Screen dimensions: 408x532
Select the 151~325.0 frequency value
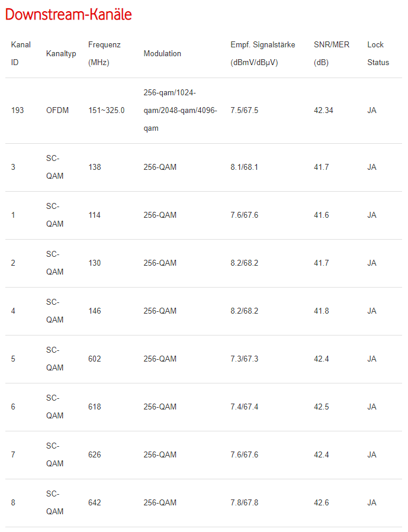[107, 111]
